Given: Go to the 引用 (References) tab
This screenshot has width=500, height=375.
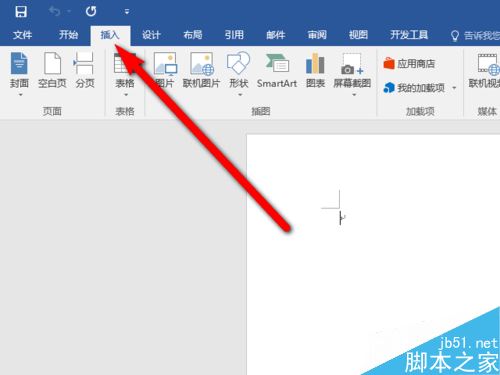Looking at the screenshot, I should (234, 35).
